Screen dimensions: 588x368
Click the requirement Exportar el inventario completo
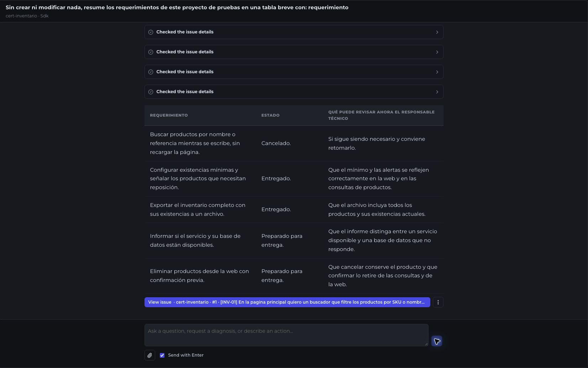pos(198,209)
